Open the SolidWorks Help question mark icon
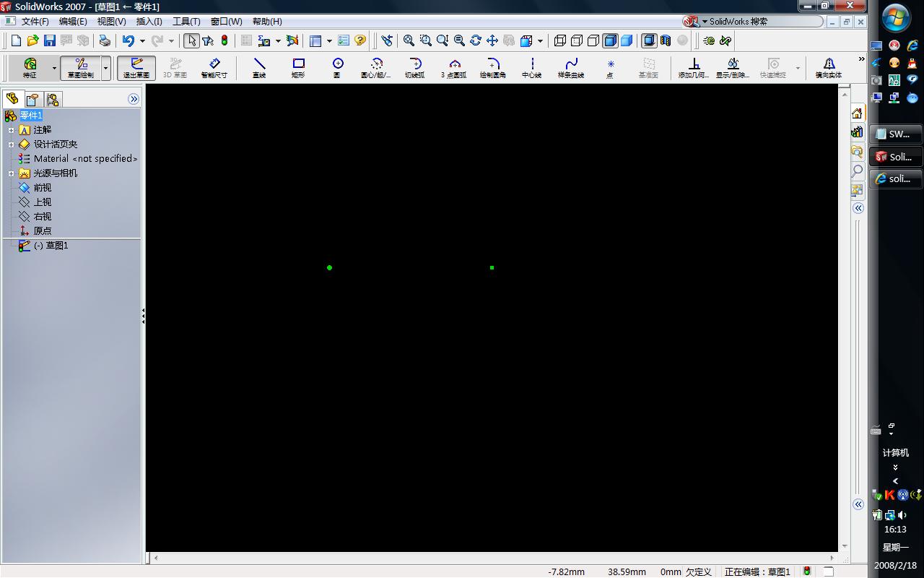 [360, 40]
